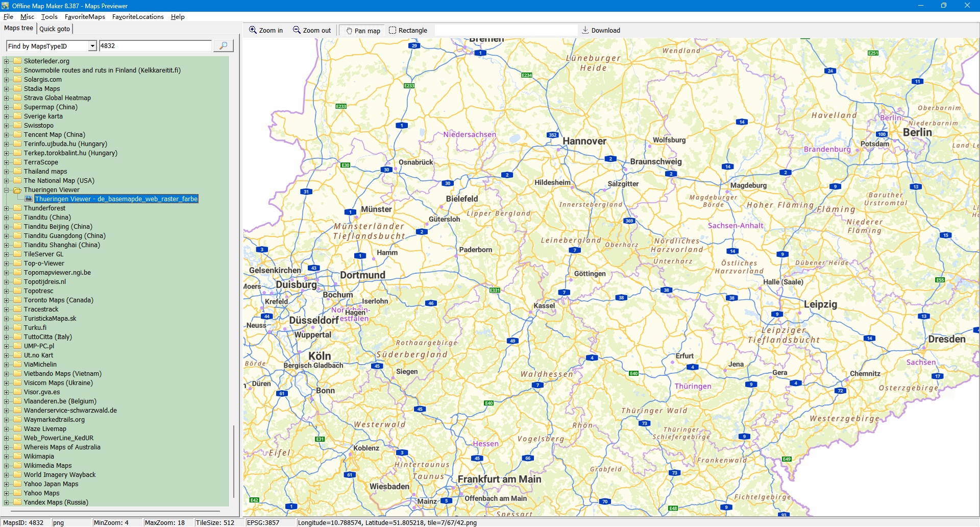Open the FavoriteLocations menu

tap(138, 17)
